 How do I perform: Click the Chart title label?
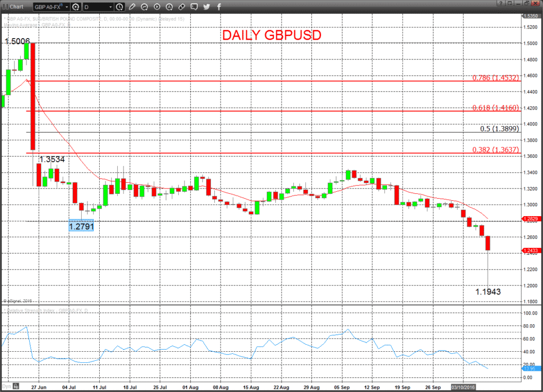16,6
